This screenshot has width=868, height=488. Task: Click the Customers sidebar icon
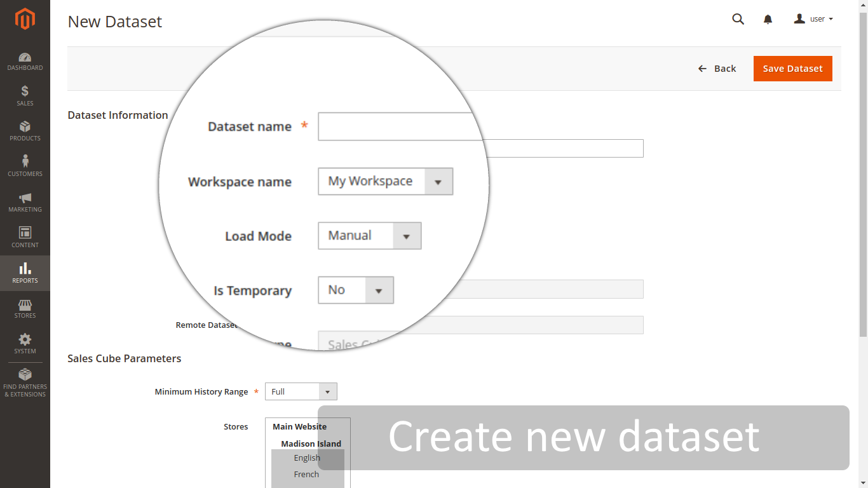pyautogui.click(x=25, y=167)
